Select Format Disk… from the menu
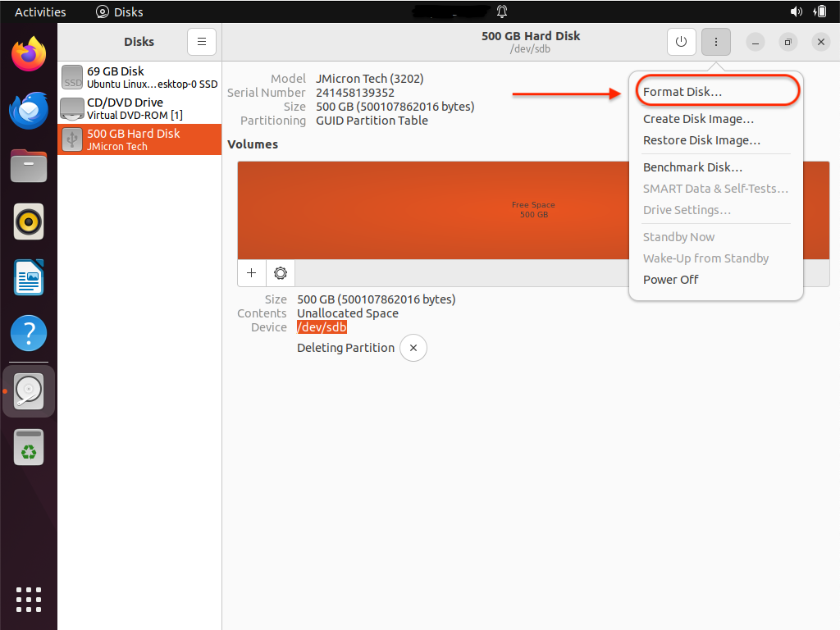This screenshot has width=840, height=630. coord(682,92)
